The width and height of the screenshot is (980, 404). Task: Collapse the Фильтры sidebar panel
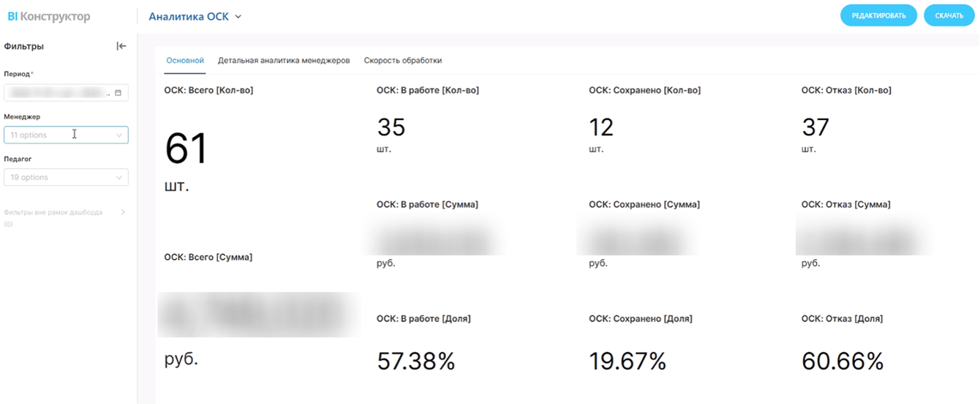(x=121, y=46)
